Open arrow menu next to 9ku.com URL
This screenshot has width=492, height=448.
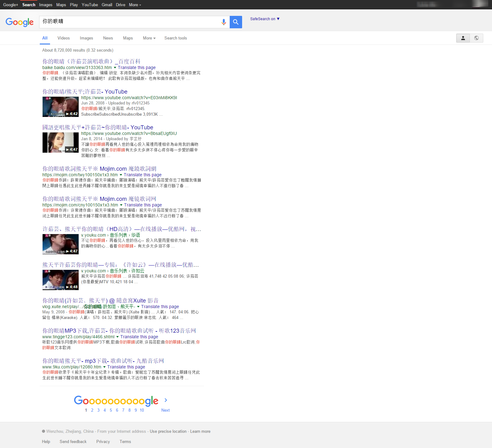pyautogui.click(x=104, y=367)
